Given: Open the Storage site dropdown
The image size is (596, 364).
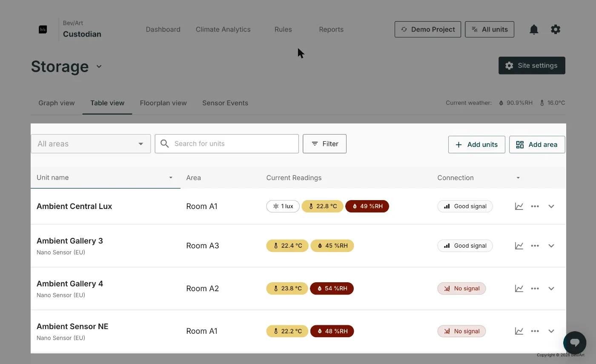Looking at the screenshot, I should [99, 66].
